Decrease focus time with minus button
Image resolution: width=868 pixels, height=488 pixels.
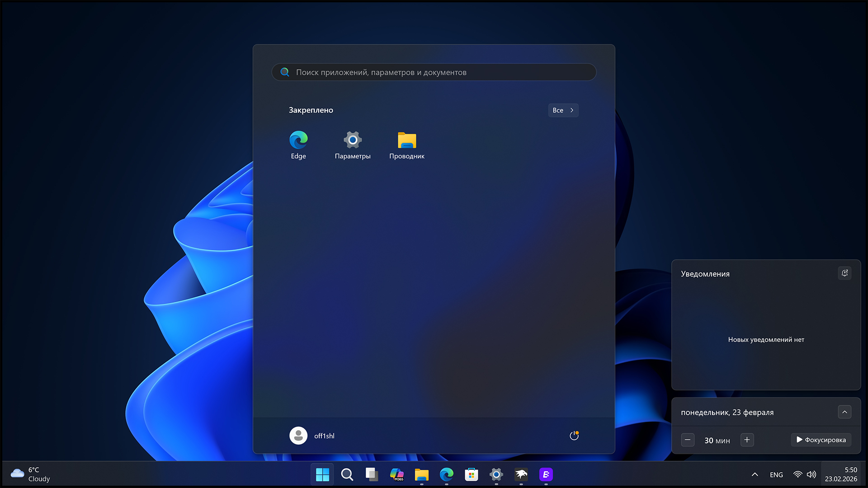[688, 440]
